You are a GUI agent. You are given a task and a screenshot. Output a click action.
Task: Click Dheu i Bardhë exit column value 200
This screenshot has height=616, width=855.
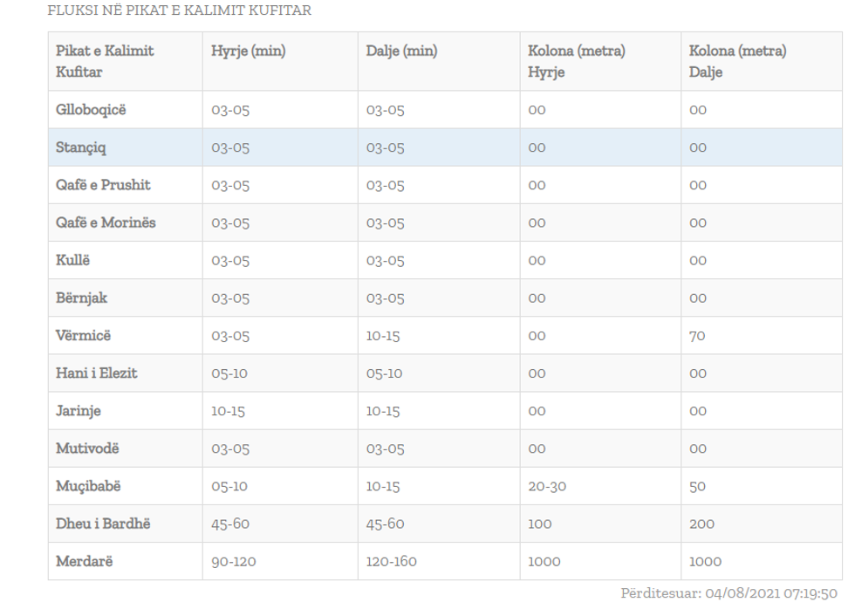[701, 524]
